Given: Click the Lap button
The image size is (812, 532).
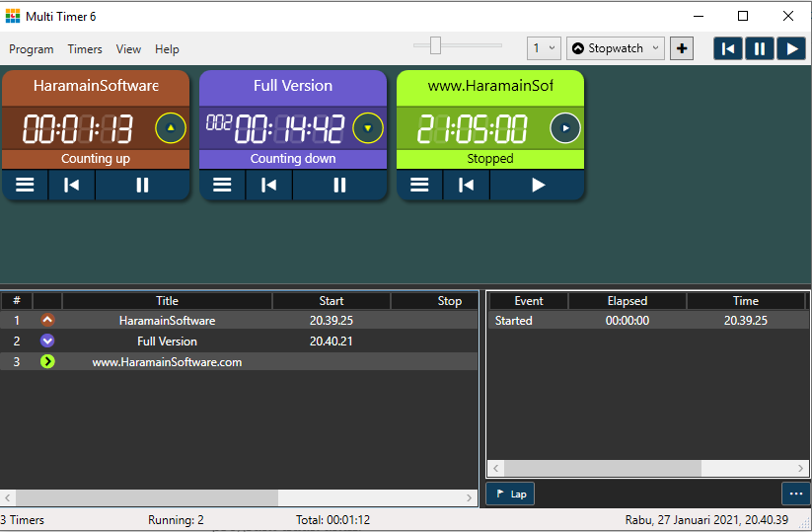Looking at the screenshot, I should point(511,494).
